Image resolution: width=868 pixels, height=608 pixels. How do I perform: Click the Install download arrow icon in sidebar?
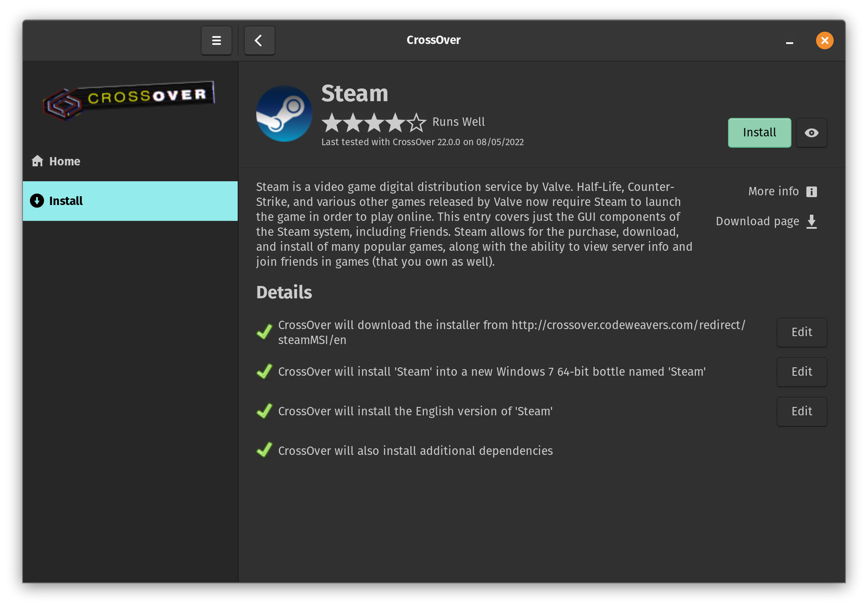point(37,201)
